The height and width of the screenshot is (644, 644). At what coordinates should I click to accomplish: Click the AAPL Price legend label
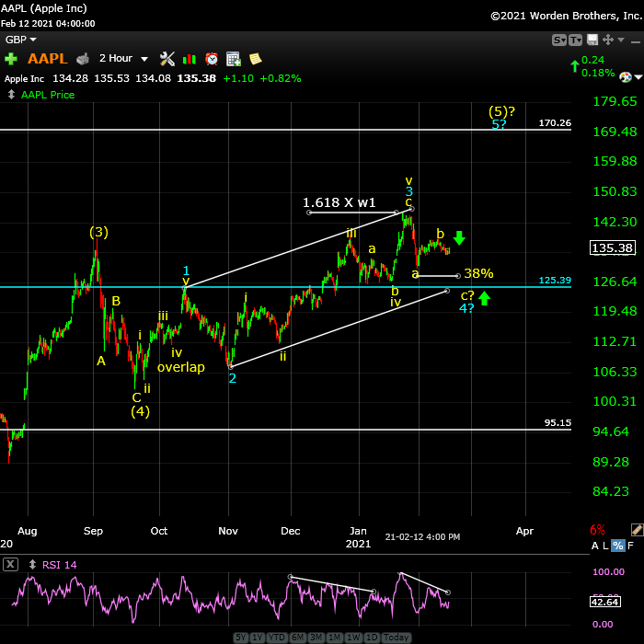click(48, 95)
